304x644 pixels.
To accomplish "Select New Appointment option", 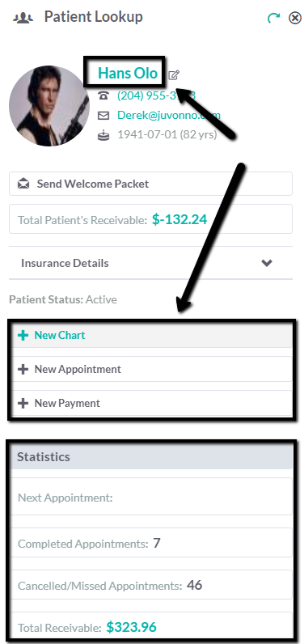I will tap(151, 369).
